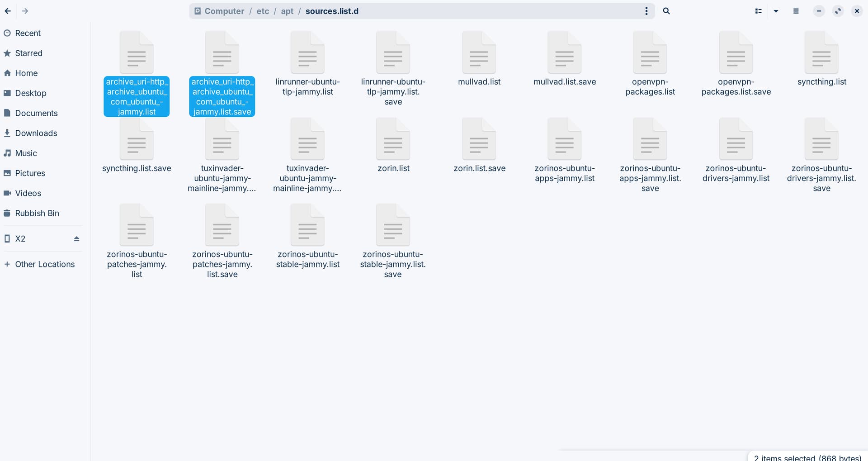The height and width of the screenshot is (461, 868).
Task: Open search with the magnifier icon
Action: point(666,11)
